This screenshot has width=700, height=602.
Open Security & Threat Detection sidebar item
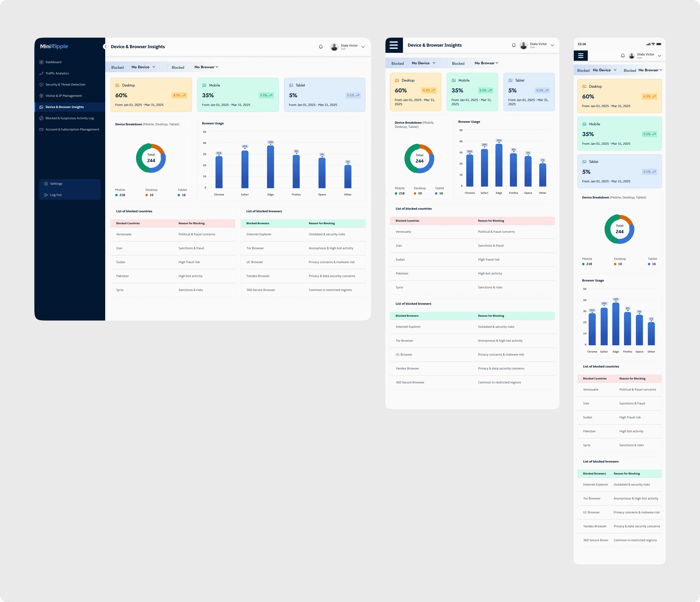click(65, 84)
